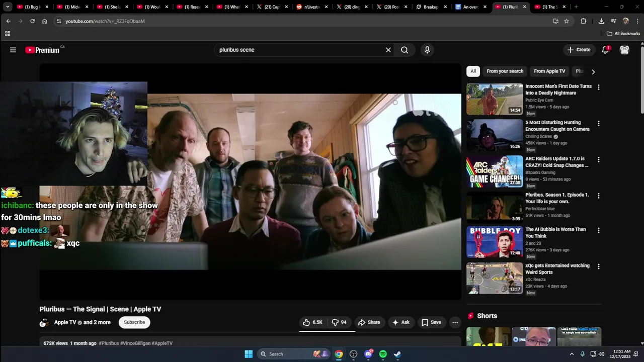
Task: Open ARC Raiders Game Changer thumbnail
Action: point(495,171)
